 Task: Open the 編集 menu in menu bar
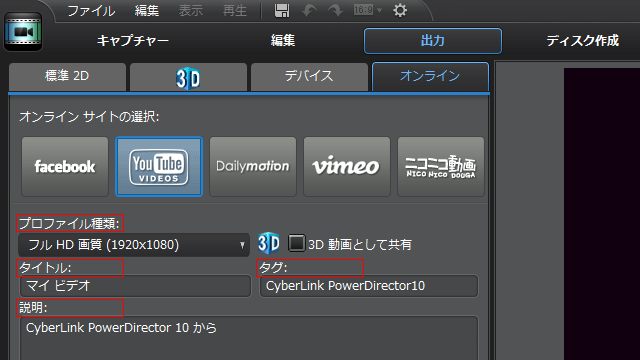(x=147, y=11)
